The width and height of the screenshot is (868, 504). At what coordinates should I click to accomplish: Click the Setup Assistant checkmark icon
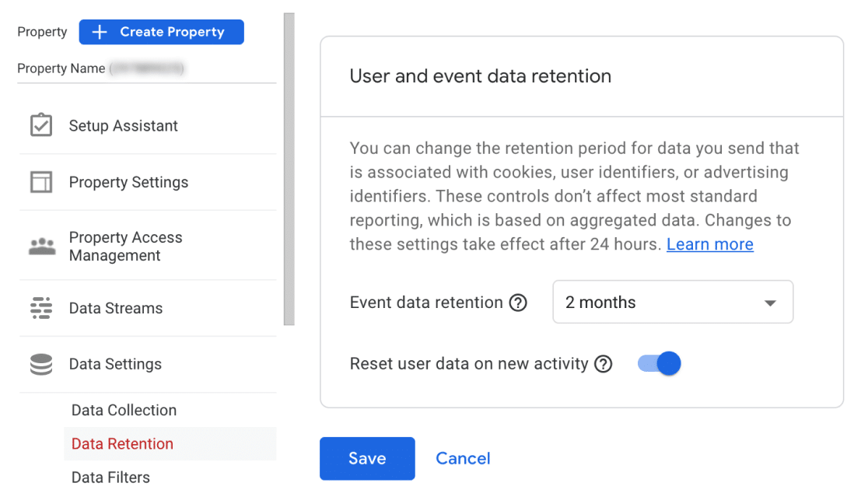point(41,125)
